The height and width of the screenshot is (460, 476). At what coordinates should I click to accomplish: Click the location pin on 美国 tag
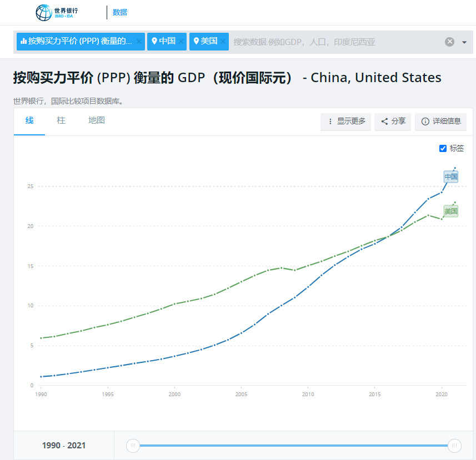(196, 41)
